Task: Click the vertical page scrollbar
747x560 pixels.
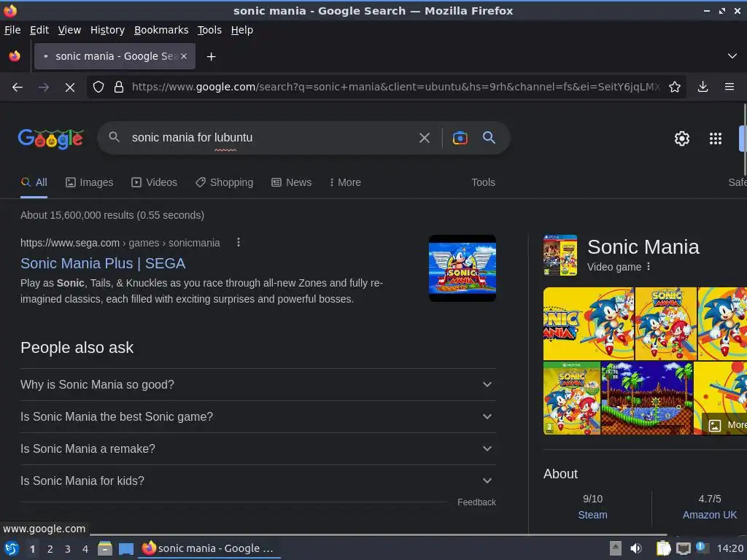Action: coord(745,139)
